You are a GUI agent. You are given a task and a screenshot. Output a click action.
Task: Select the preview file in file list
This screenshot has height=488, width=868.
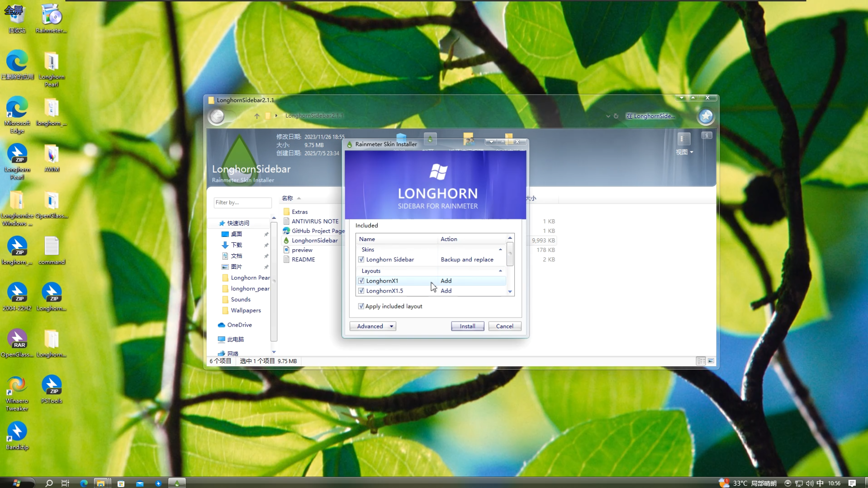click(302, 250)
